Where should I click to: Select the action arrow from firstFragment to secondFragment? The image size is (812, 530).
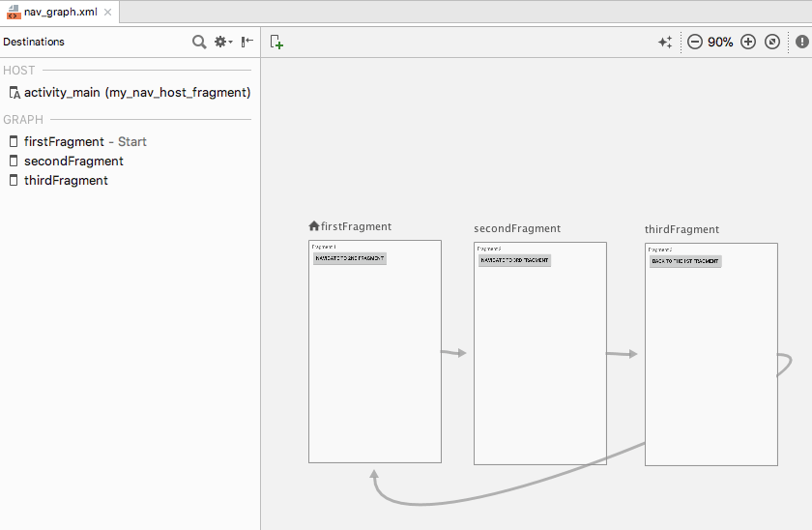(x=454, y=353)
